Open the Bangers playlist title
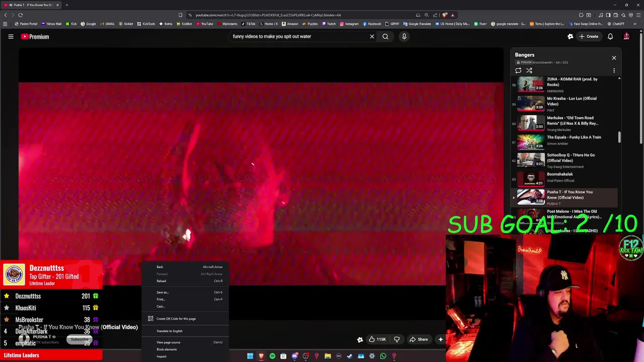Screen dimensions: 644x362 [x=524, y=55]
